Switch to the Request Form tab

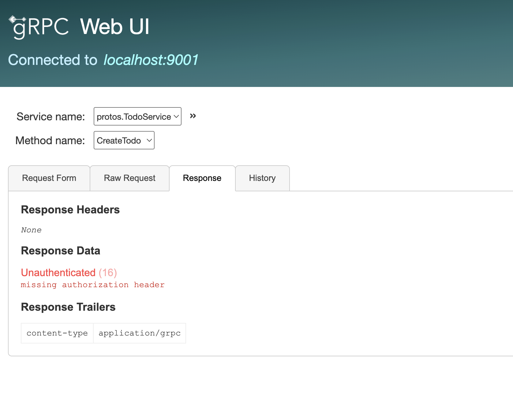pyautogui.click(x=49, y=178)
